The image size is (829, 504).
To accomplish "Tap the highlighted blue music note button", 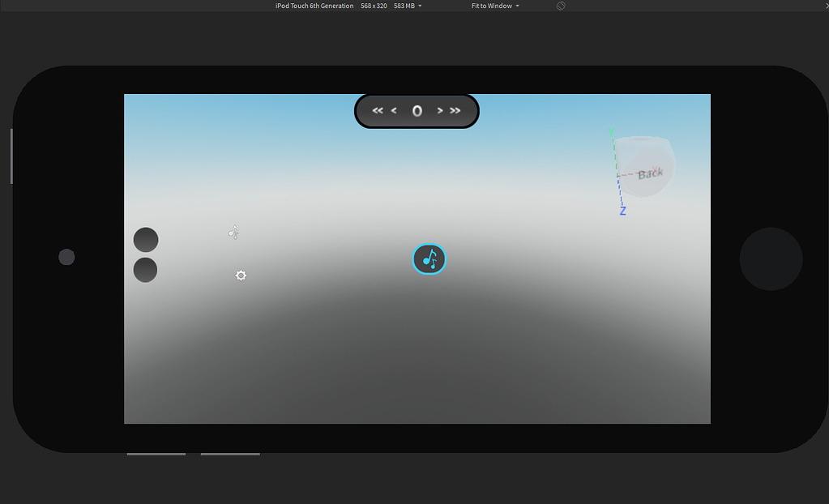I will pyautogui.click(x=429, y=259).
